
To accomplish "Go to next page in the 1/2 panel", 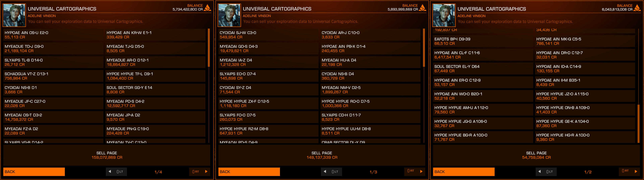I will point(629,171).
